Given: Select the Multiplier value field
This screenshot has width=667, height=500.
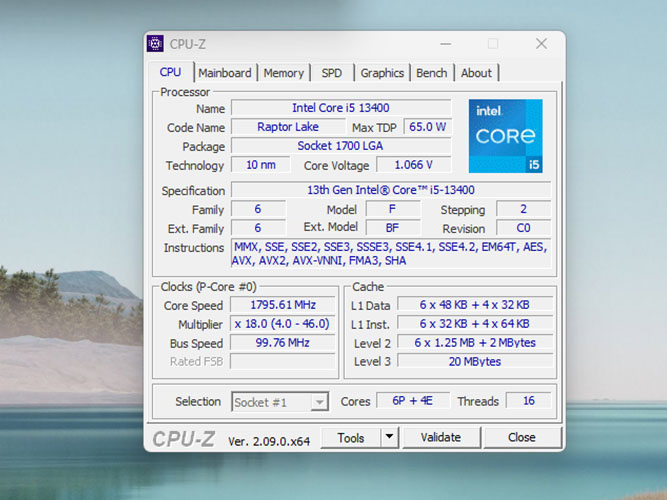Looking at the screenshot, I should 284,324.
